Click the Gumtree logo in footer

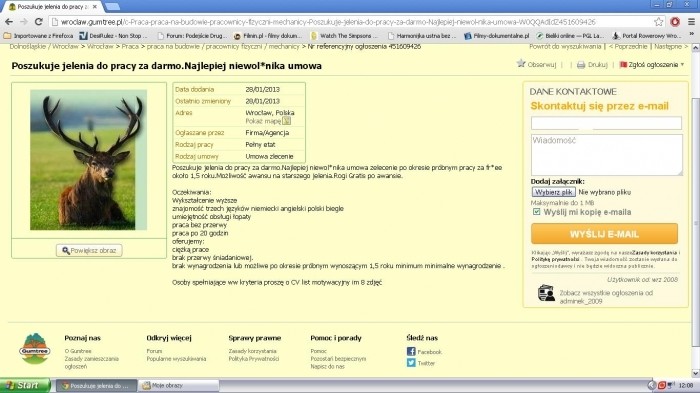[x=35, y=348]
